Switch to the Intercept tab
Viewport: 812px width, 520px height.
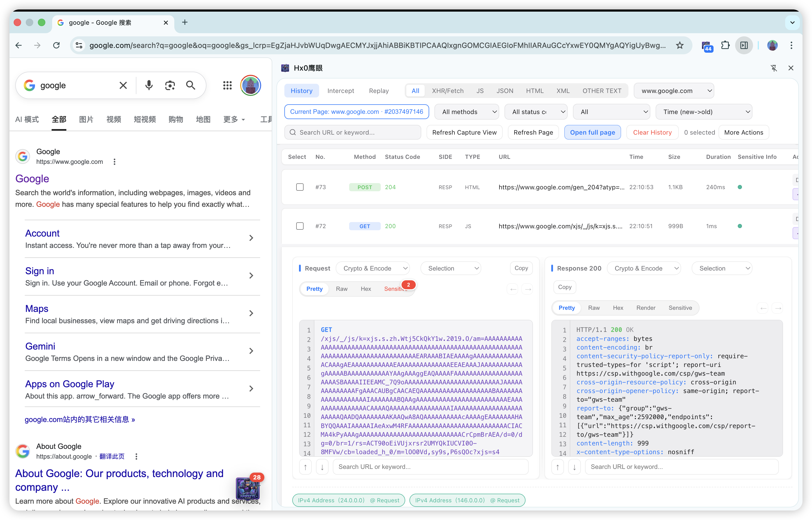(340, 91)
